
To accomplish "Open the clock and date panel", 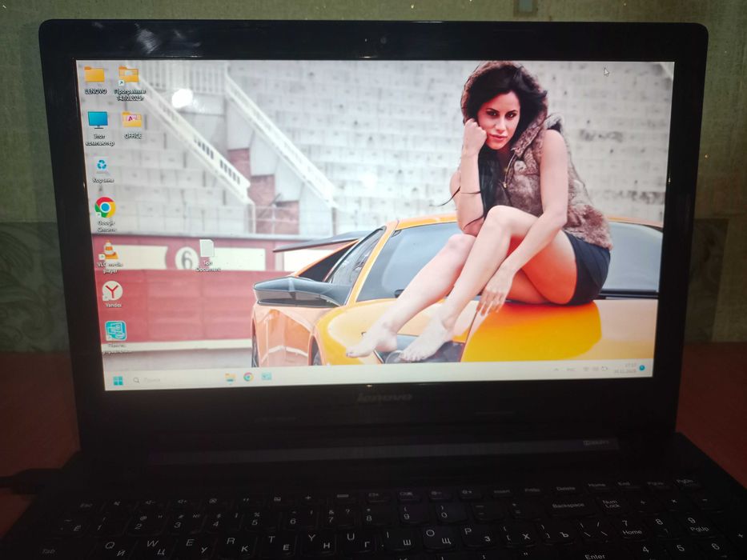I will (x=625, y=368).
